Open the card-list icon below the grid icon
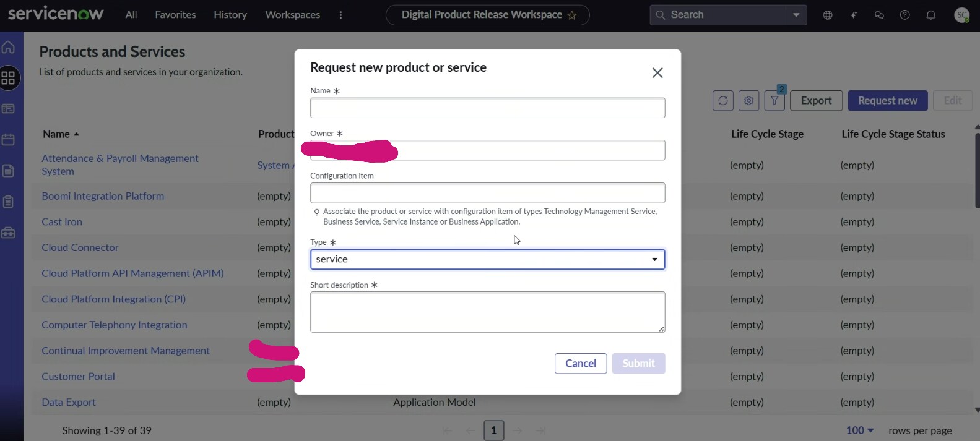The width and height of the screenshot is (980, 441). click(9, 109)
